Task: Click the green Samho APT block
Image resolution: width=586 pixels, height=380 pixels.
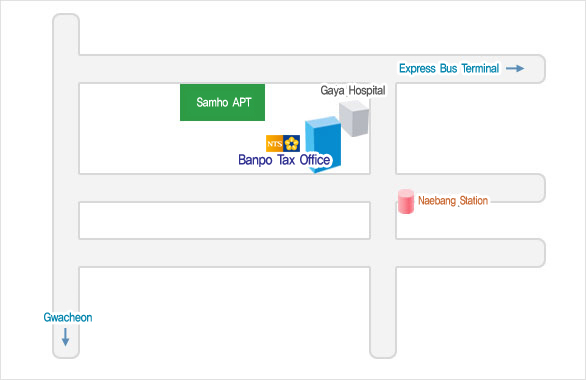Action: click(x=222, y=102)
